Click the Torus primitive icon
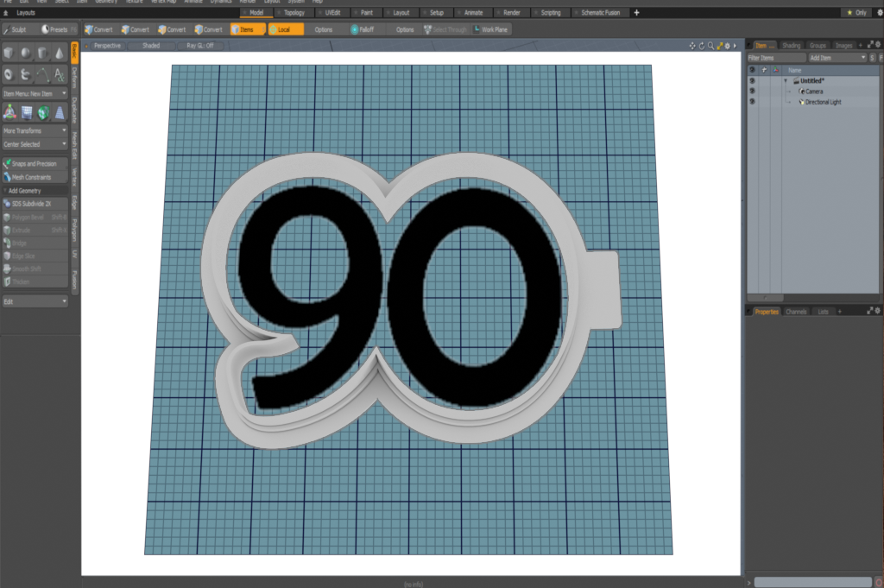Viewport: 884px width, 588px height. [9, 74]
